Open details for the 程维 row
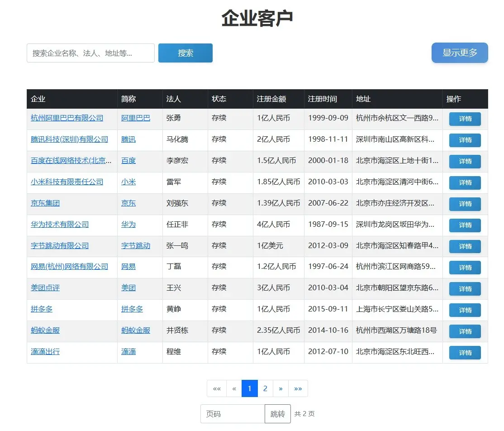Screen dimensions: 504x431 tap(465, 353)
